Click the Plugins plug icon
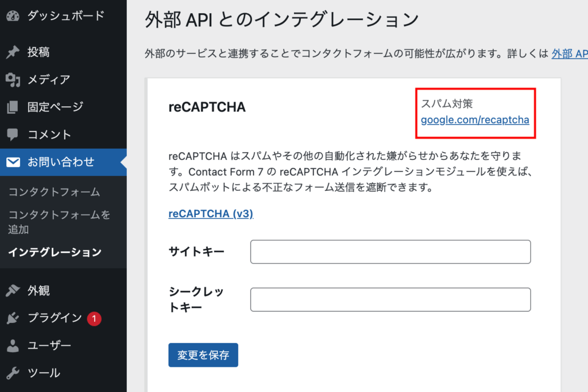588x392 pixels. point(13,318)
